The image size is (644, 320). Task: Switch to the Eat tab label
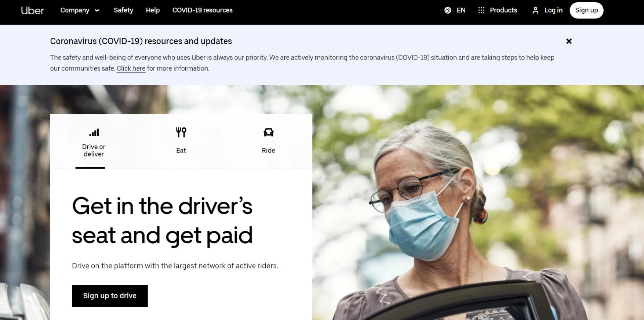(x=181, y=151)
